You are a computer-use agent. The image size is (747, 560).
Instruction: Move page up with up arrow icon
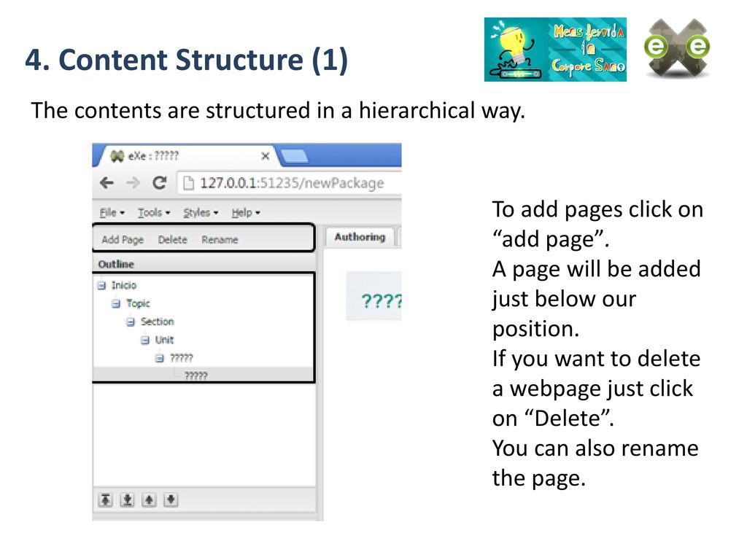click(x=149, y=499)
